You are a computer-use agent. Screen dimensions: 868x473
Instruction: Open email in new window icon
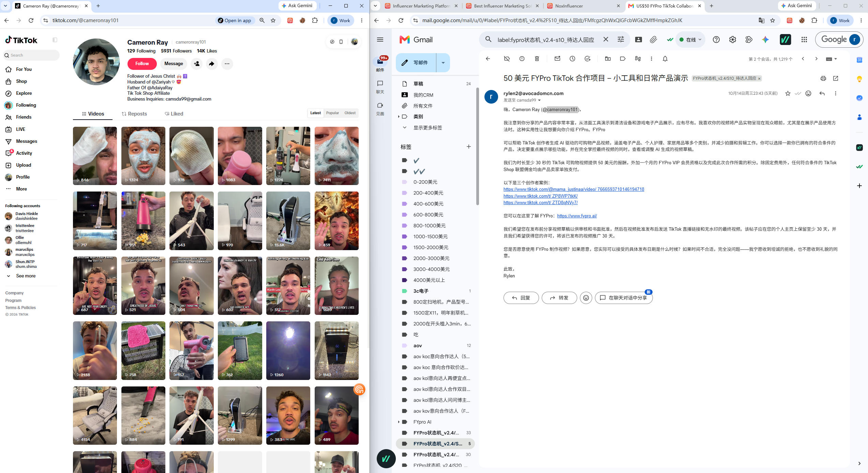(x=836, y=78)
